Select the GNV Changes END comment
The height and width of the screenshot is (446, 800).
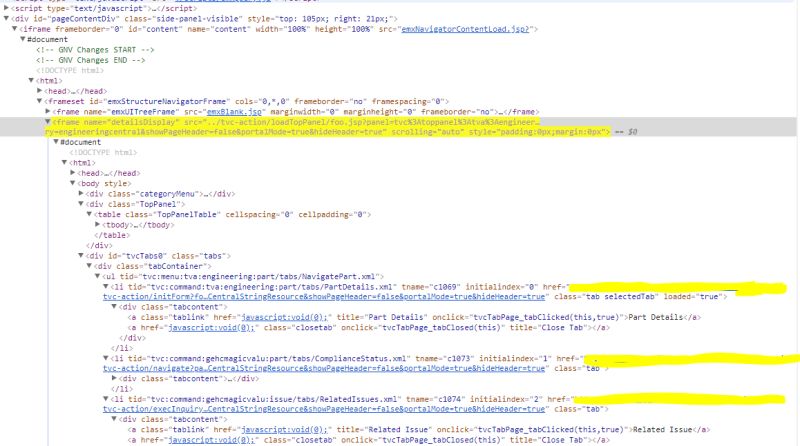91,60
